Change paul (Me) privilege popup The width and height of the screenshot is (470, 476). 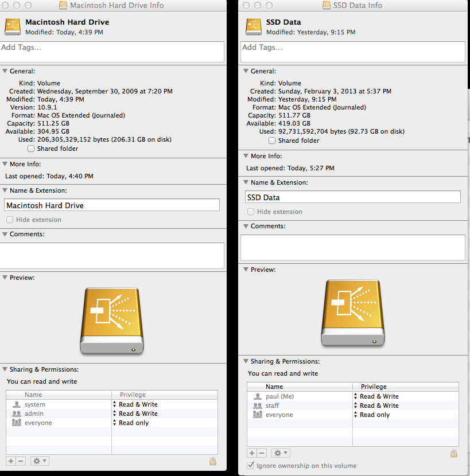[376, 396]
